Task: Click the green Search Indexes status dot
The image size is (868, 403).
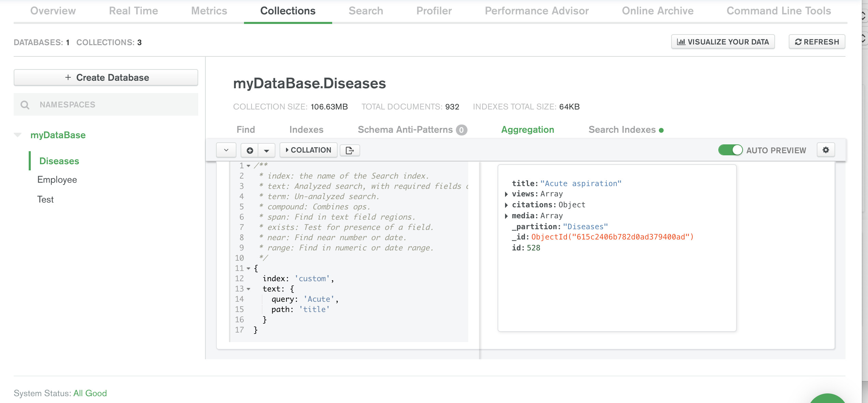Action: click(661, 130)
